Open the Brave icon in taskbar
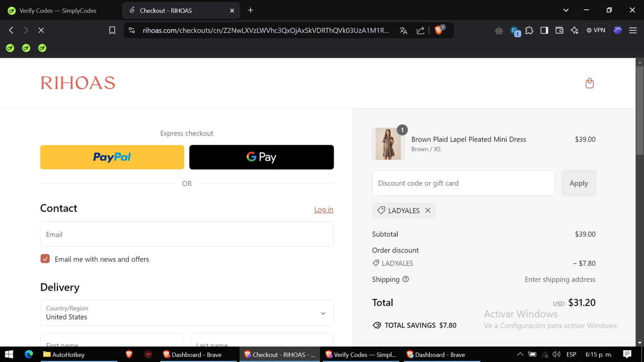Screen dimensions: 644x362 pyautogui.click(x=129, y=354)
